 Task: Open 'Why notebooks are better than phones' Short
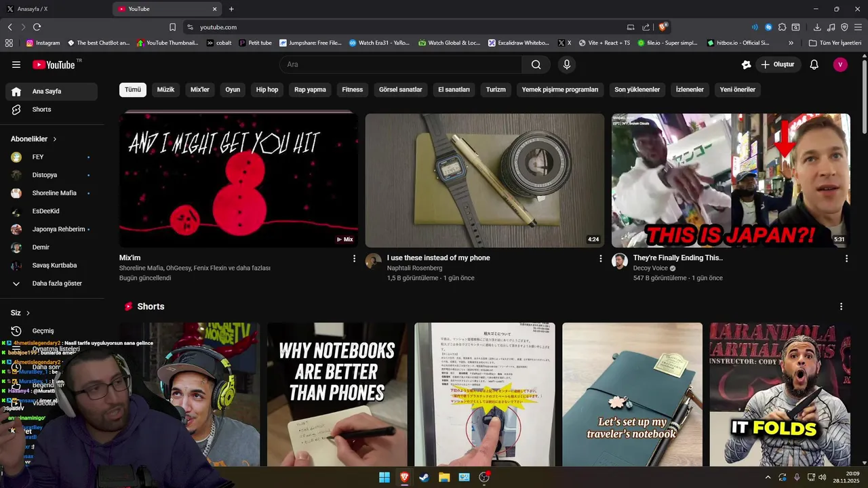pyautogui.click(x=337, y=394)
